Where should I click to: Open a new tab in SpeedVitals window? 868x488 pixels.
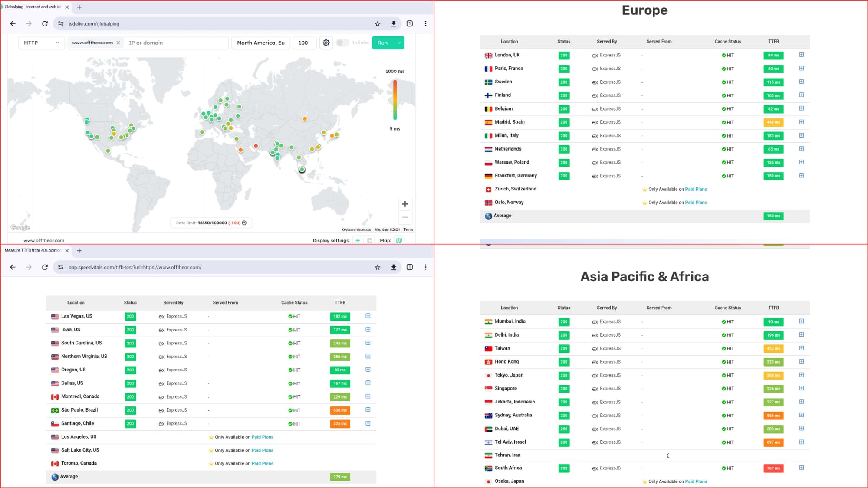(x=79, y=251)
